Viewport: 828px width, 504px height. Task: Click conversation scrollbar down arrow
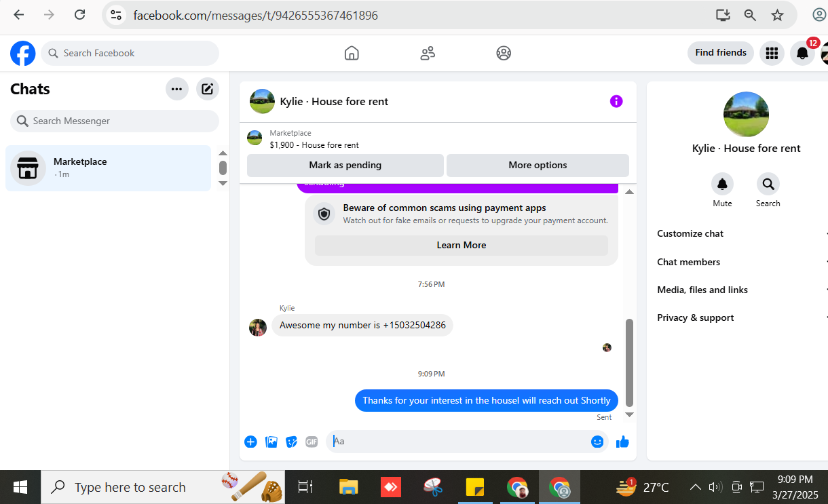pos(629,414)
